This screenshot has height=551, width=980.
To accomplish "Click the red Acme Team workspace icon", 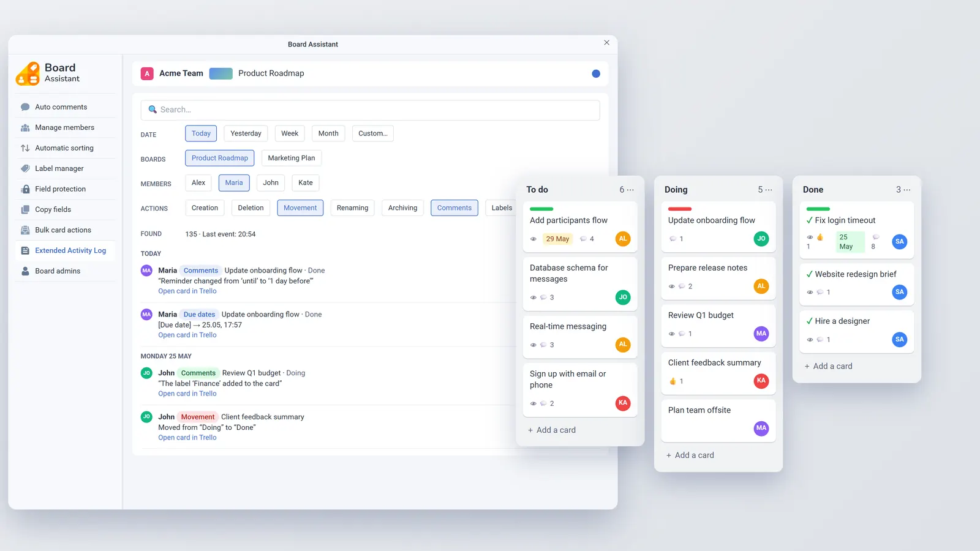I will 147,73.
